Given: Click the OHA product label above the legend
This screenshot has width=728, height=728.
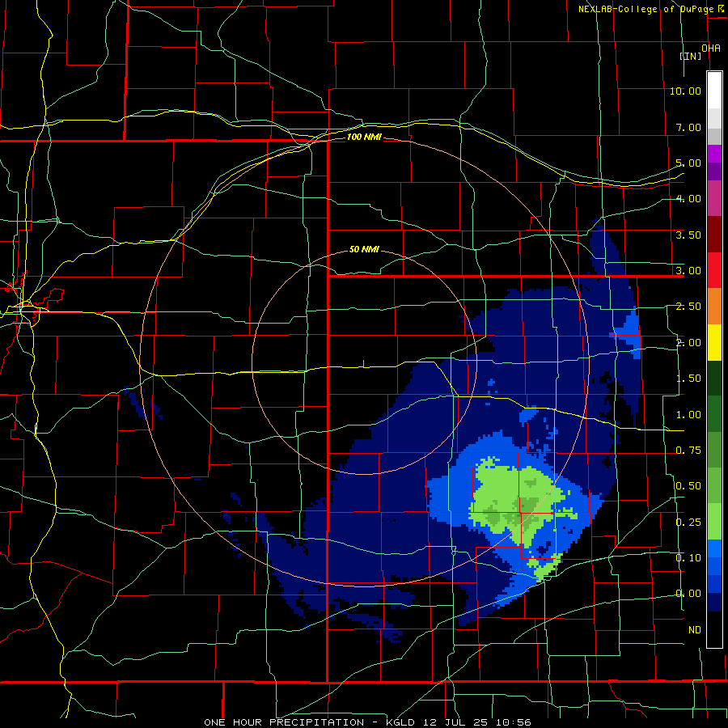Looking at the screenshot, I should click(x=711, y=49).
